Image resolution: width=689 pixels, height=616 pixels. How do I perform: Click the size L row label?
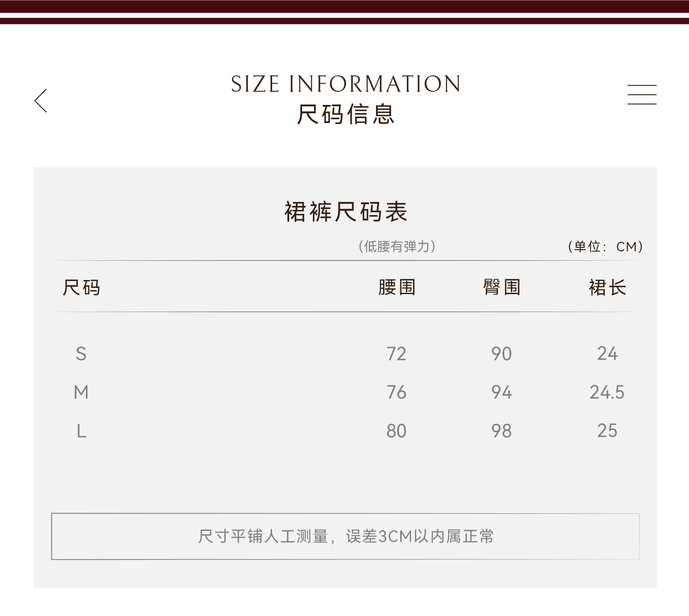pyautogui.click(x=81, y=431)
